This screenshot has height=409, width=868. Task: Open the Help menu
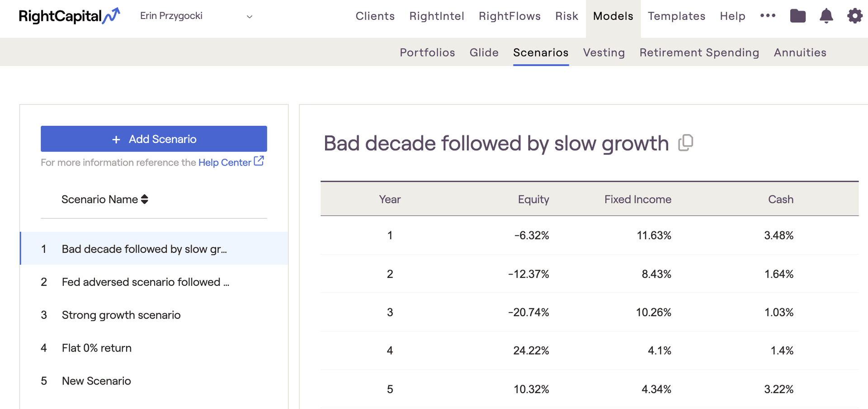732,16
